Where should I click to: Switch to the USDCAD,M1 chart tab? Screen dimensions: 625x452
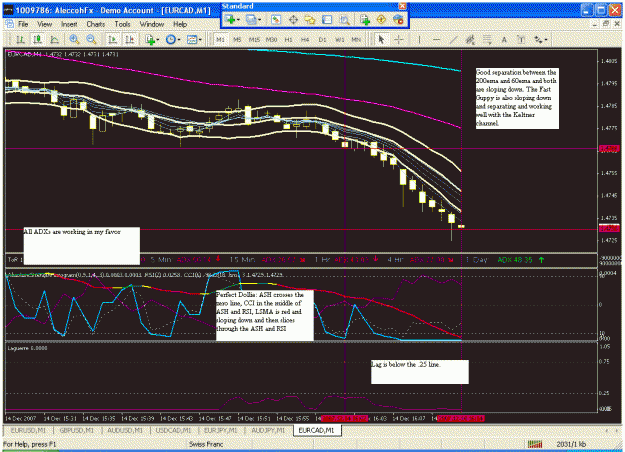[173, 430]
